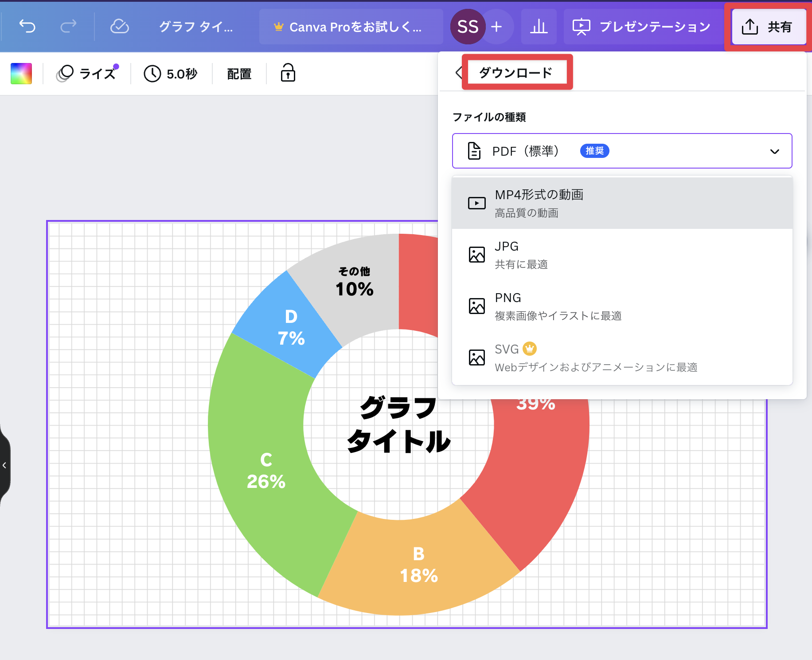Edit the 5.0秒 duration setting
The height and width of the screenshot is (660, 812).
[171, 73]
